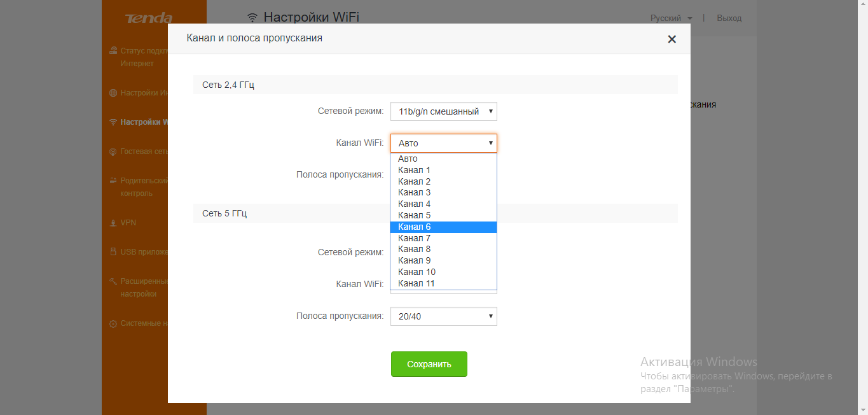This screenshot has height=415, width=868.
Task: Click the system settings gear icon
Action: 113,323
